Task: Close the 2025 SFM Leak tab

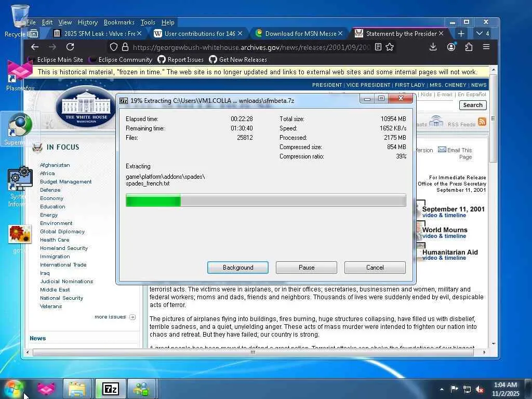Action: click(139, 33)
